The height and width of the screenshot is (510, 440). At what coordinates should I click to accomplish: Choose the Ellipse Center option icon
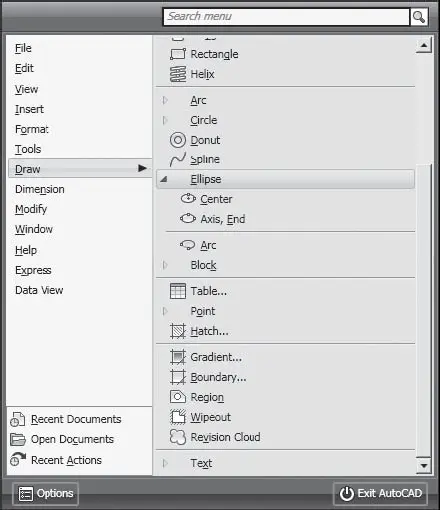coord(188,199)
